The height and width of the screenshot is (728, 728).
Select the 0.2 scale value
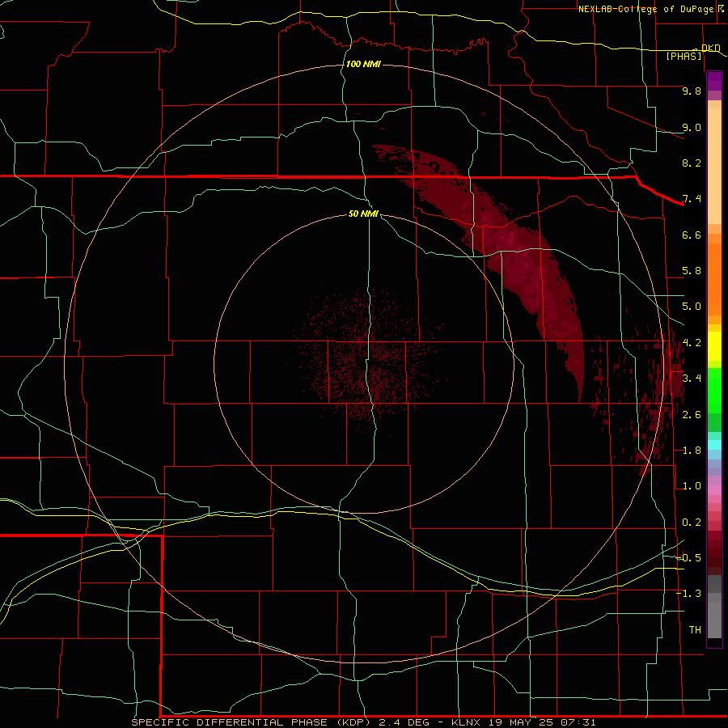tap(692, 523)
